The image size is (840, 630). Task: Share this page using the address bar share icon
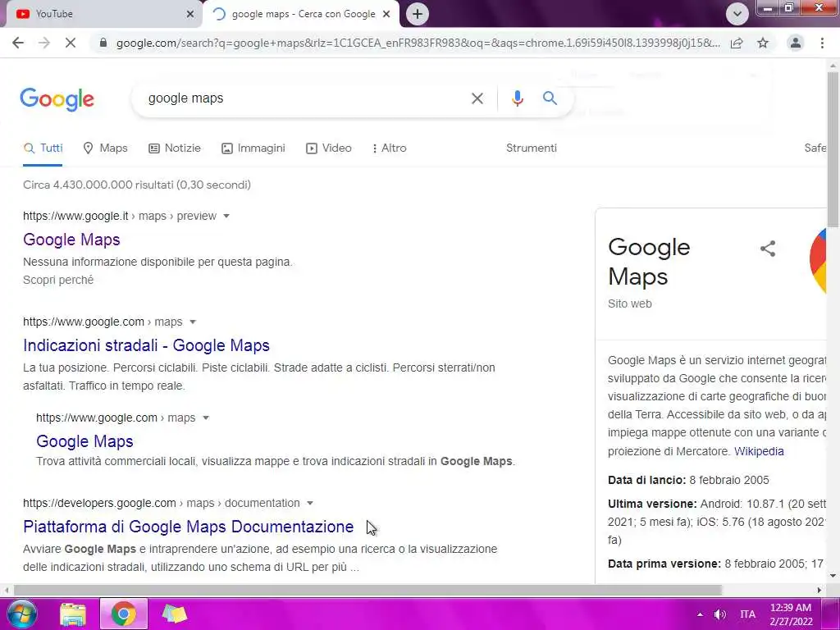pyautogui.click(x=737, y=43)
